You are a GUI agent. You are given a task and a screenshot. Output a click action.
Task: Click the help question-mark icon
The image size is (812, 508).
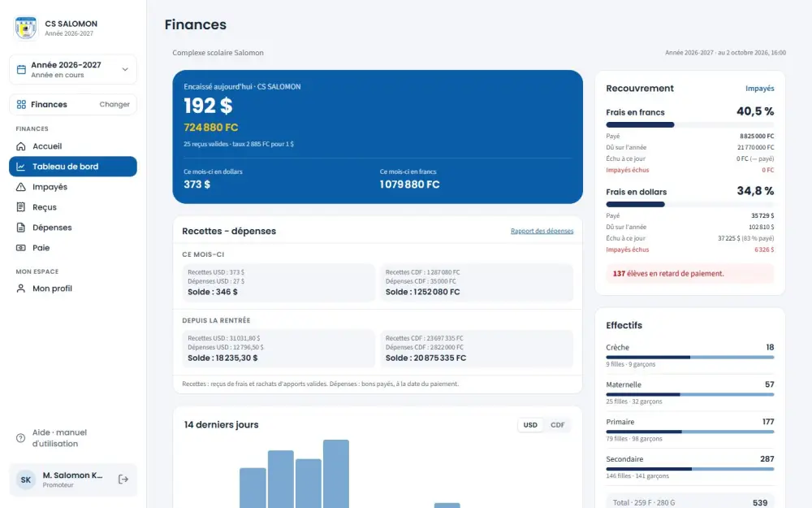21,438
